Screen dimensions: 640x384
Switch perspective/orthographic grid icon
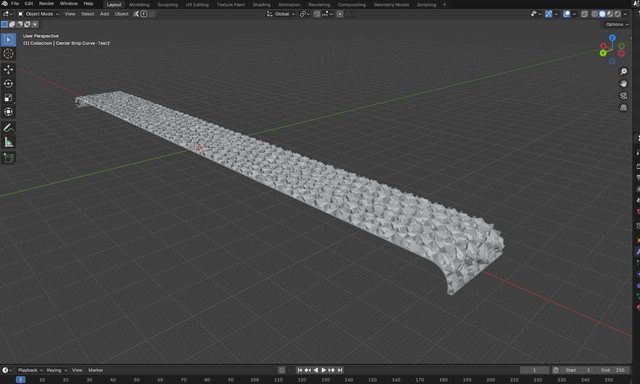pyautogui.click(x=623, y=108)
